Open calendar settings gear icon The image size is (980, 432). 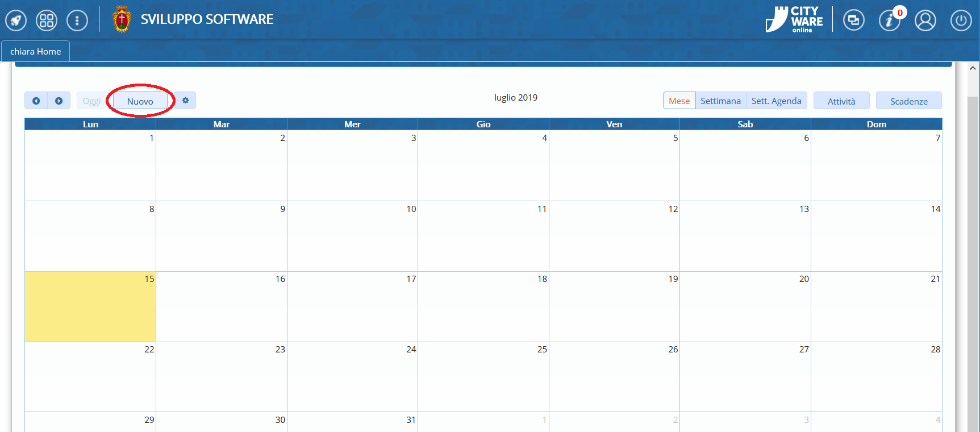pos(185,101)
